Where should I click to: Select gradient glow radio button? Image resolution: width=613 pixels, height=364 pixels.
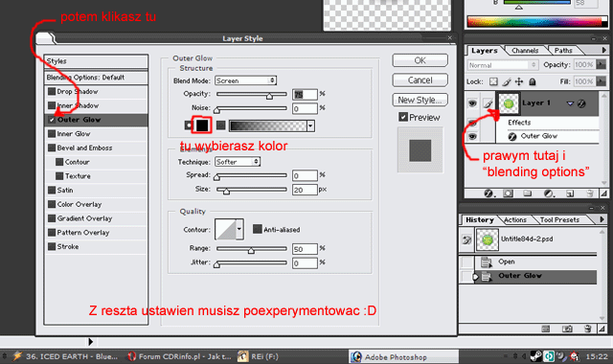(x=221, y=125)
